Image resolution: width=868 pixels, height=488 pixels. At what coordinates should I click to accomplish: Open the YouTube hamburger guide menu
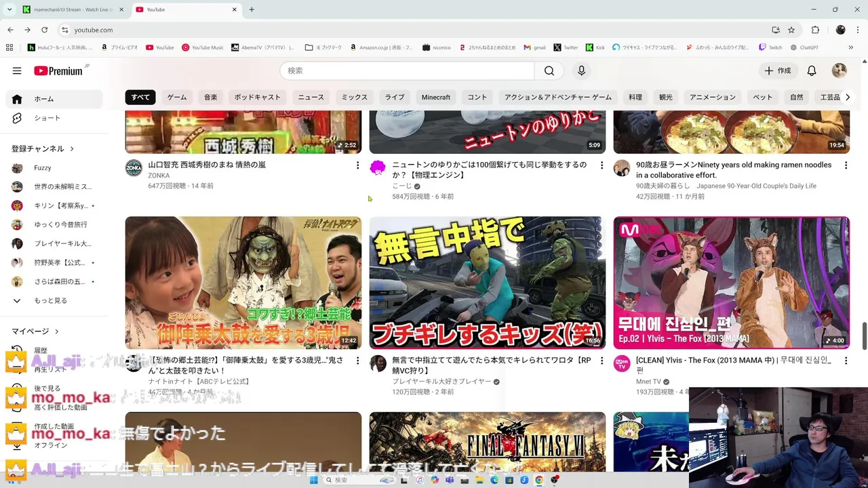point(17,70)
